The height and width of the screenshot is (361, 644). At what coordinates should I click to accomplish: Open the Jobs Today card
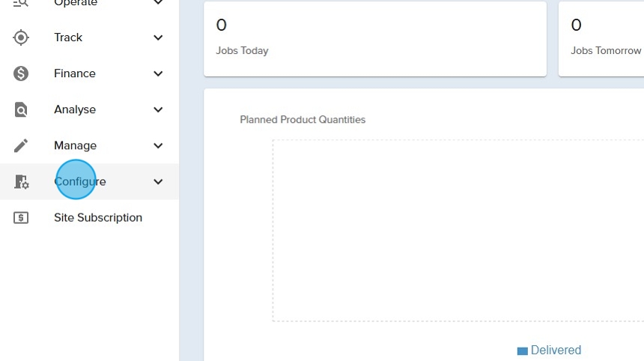(374, 38)
